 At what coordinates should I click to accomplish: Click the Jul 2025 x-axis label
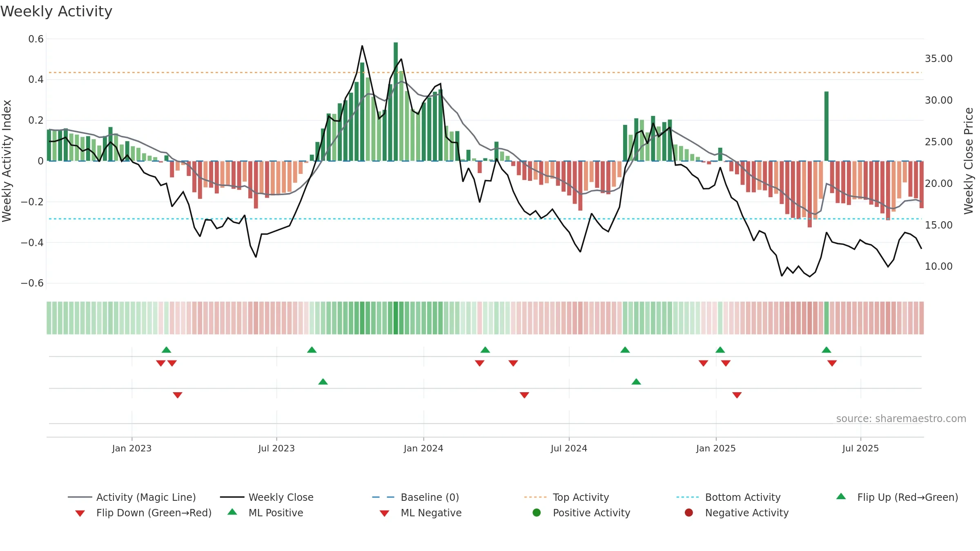(x=860, y=448)
